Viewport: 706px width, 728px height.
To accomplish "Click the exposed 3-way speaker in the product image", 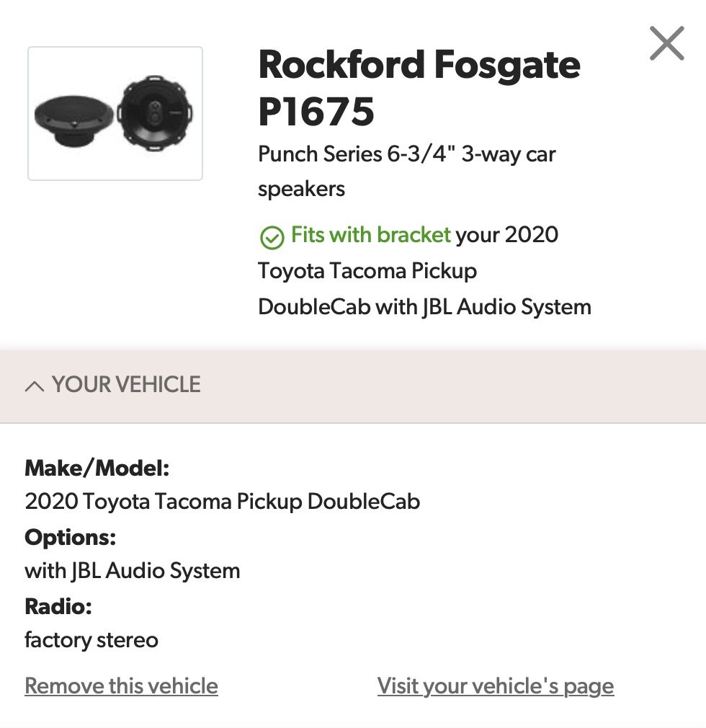I will click(155, 113).
